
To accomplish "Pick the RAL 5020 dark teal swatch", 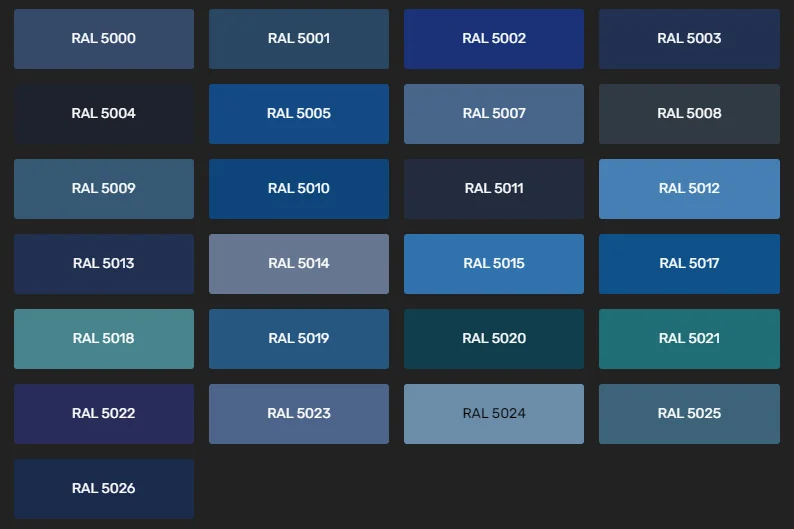I will tap(494, 339).
